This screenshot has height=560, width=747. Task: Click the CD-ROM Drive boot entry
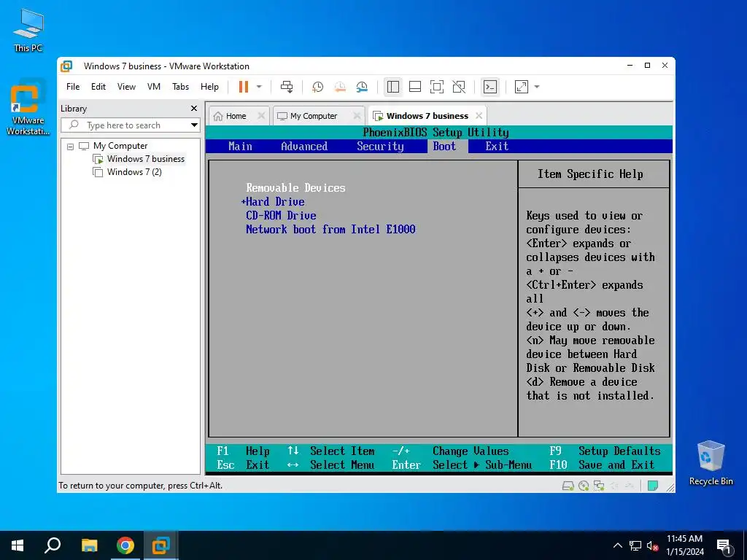pyautogui.click(x=281, y=216)
